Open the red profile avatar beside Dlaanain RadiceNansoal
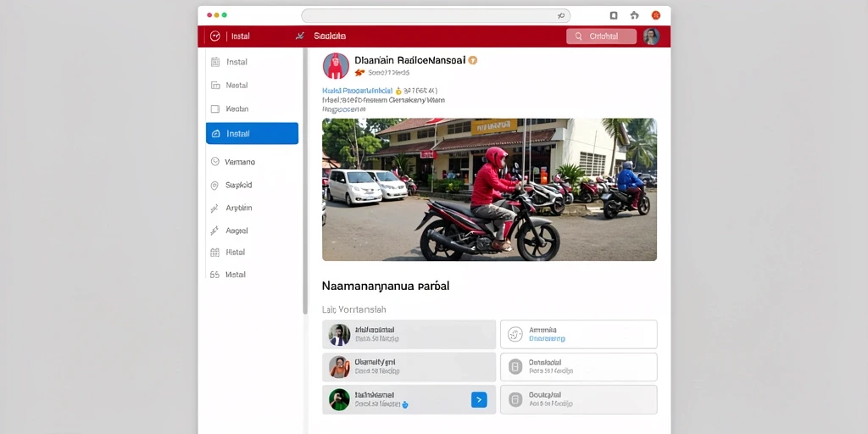The height and width of the screenshot is (434, 868). click(x=336, y=66)
